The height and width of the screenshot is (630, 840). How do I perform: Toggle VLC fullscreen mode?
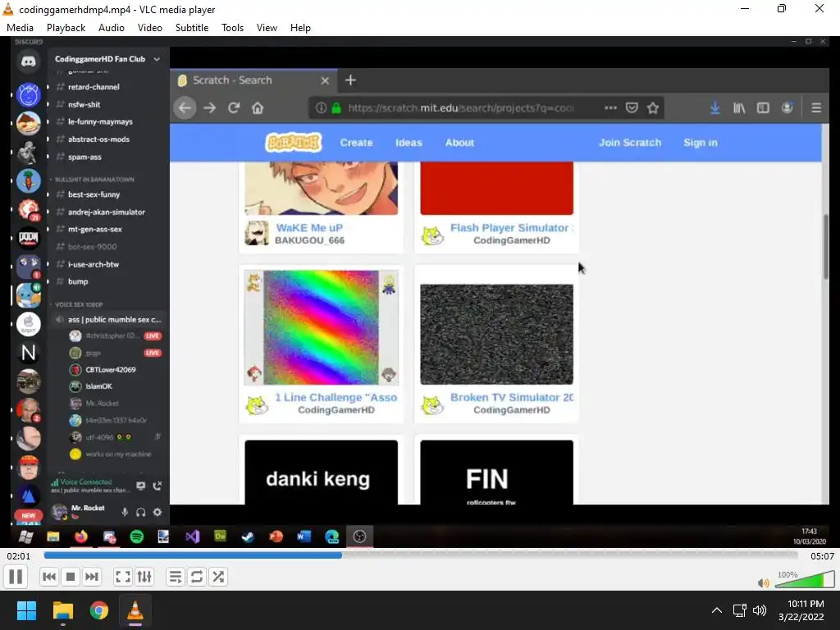pyautogui.click(x=123, y=577)
